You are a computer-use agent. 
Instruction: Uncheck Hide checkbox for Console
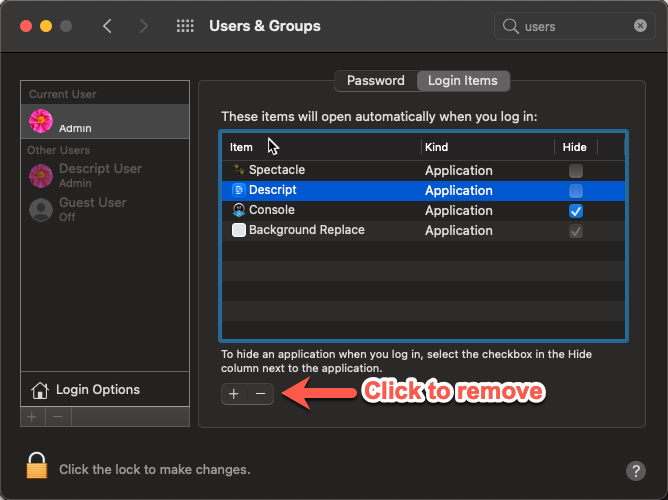tap(576, 211)
